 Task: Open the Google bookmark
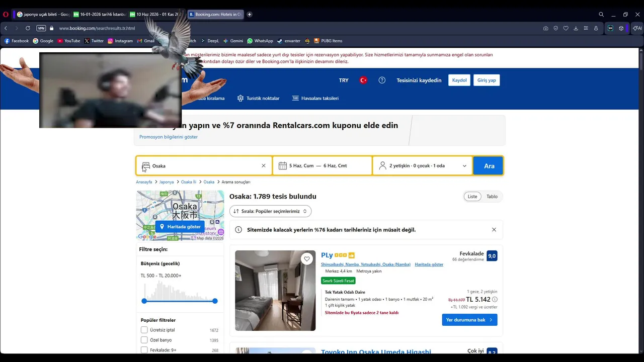(43, 41)
